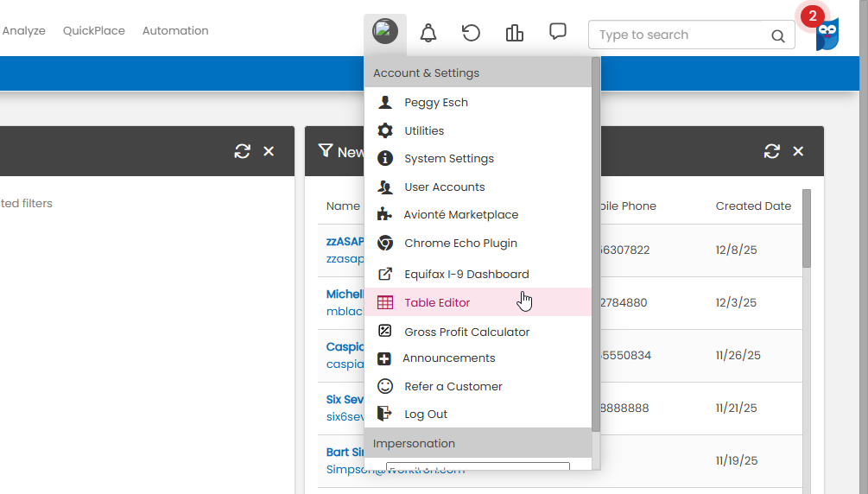The height and width of the screenshot is (494, 868).
Task: Click the Account & Settings header
Action: (478, 73)
